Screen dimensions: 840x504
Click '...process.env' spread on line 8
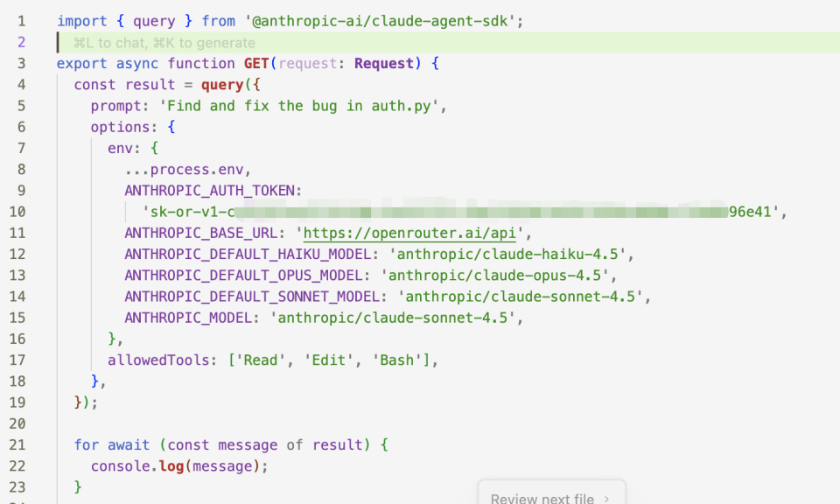pos(184,169)
